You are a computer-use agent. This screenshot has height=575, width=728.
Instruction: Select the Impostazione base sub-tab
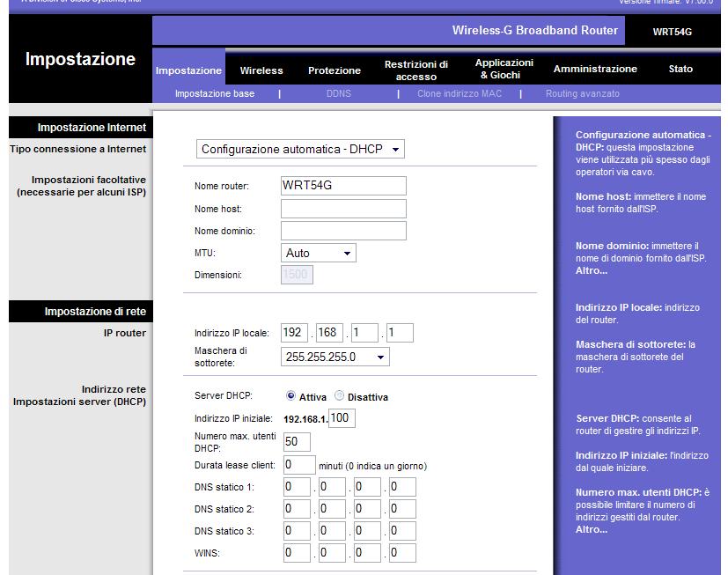point(215,93)
